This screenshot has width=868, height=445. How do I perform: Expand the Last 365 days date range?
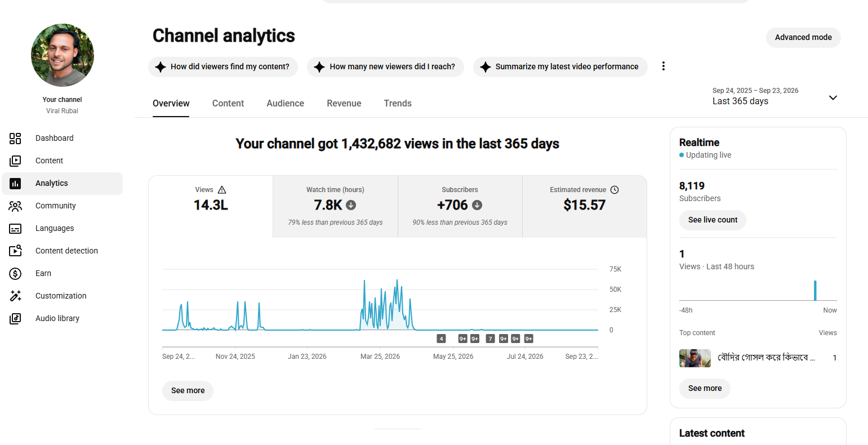tap(775, 97)
